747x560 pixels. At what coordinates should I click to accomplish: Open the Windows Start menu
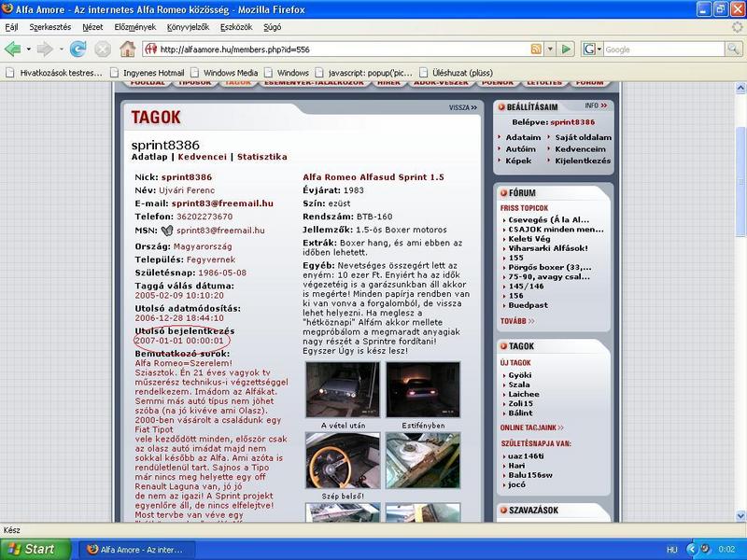tap(35, 550)
